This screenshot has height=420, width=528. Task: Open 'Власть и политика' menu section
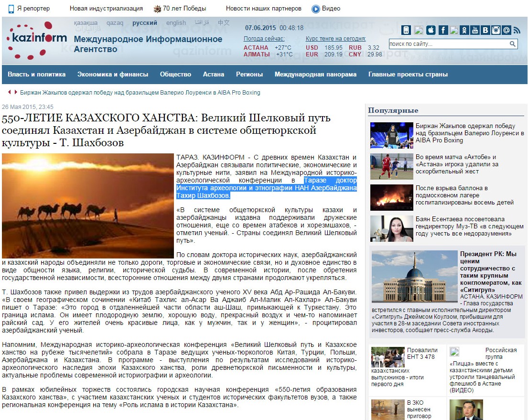pos(37,75)
